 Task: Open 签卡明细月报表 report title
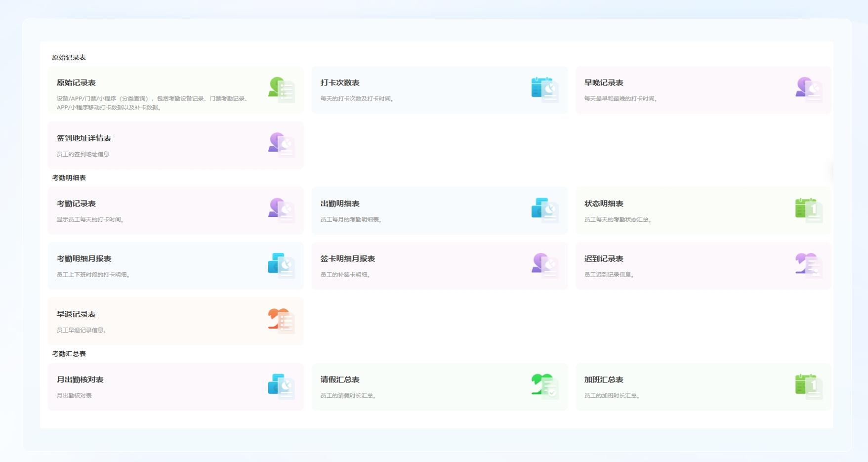(348, 259)
